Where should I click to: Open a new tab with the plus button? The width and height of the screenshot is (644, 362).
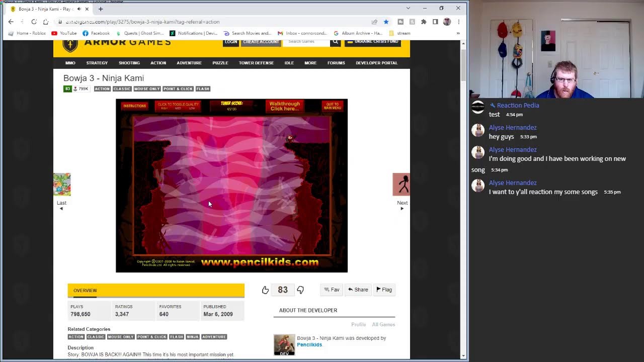(x=101, y=9)
